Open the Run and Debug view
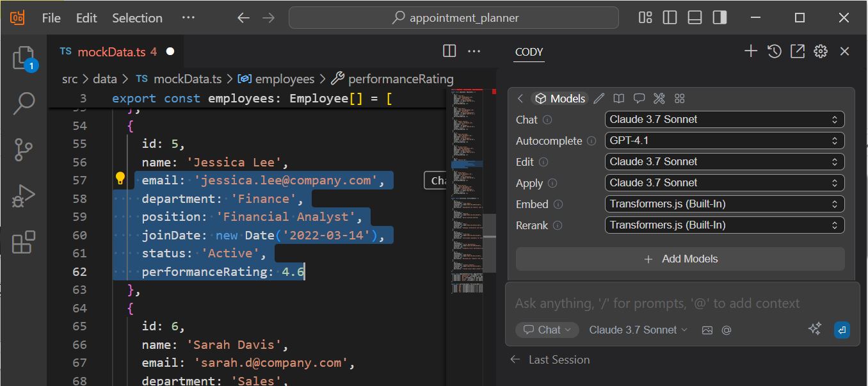Image resolution: width=868 pixels, height=386 pixels. [24, 197]
